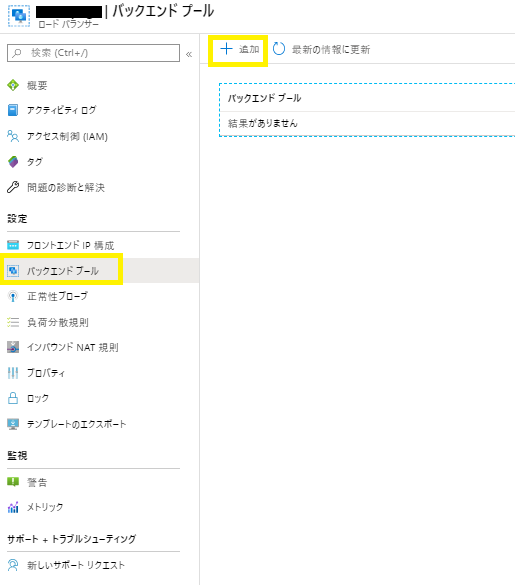The height and width of the screenshot is (585, 515).
Task: Click the magnifier icon in search box
Action: 17,53
